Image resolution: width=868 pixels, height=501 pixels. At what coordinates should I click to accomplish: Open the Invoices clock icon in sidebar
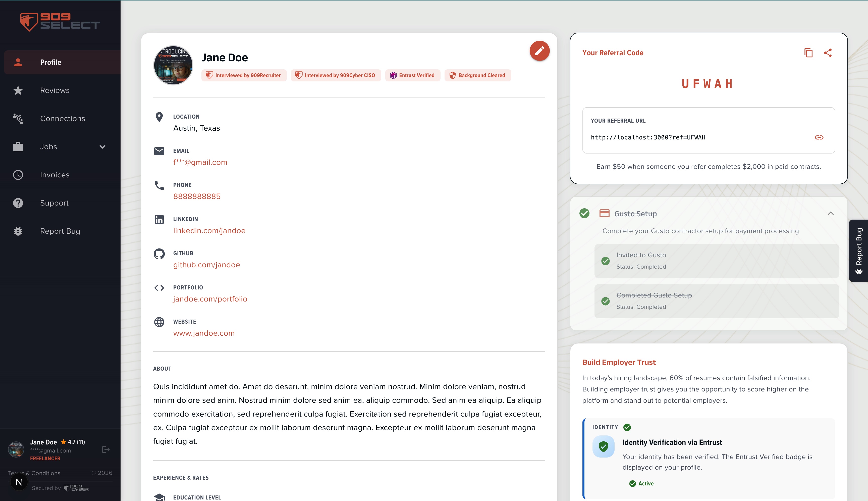[x=18, y=174]
